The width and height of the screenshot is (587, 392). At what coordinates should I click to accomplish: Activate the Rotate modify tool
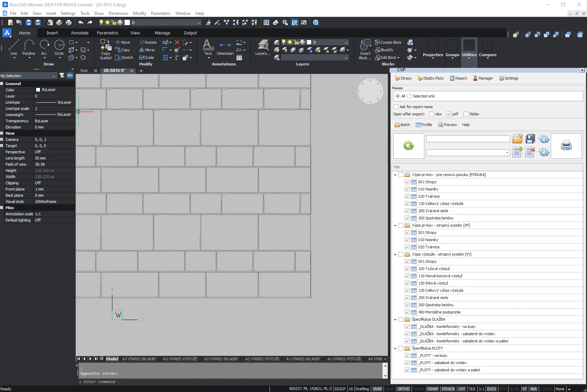(148, 42)
